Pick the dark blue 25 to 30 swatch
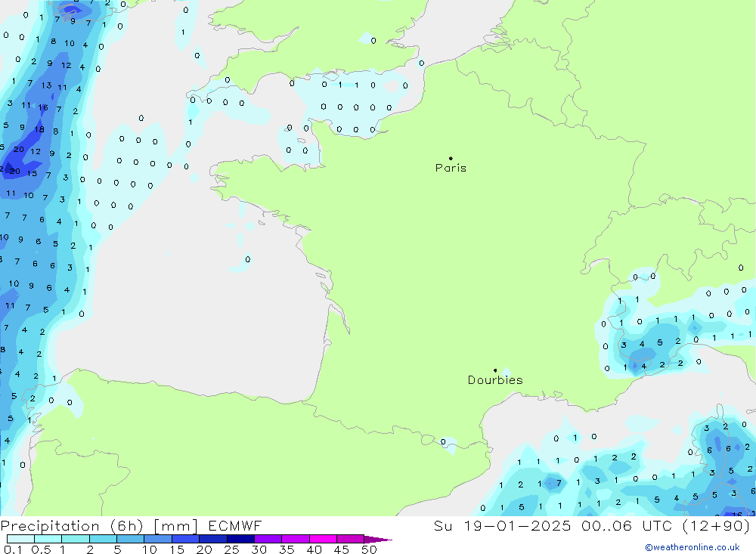The image size is (756, 554). click(240, 540)
